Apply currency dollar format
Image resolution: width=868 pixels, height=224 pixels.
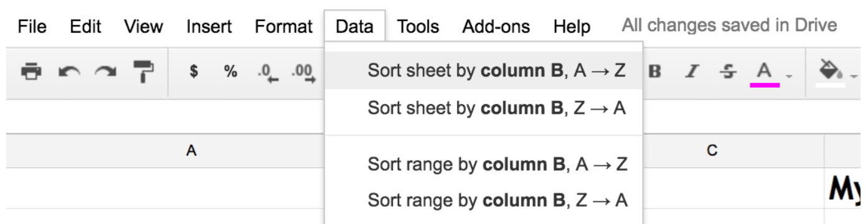pos(194,72)
